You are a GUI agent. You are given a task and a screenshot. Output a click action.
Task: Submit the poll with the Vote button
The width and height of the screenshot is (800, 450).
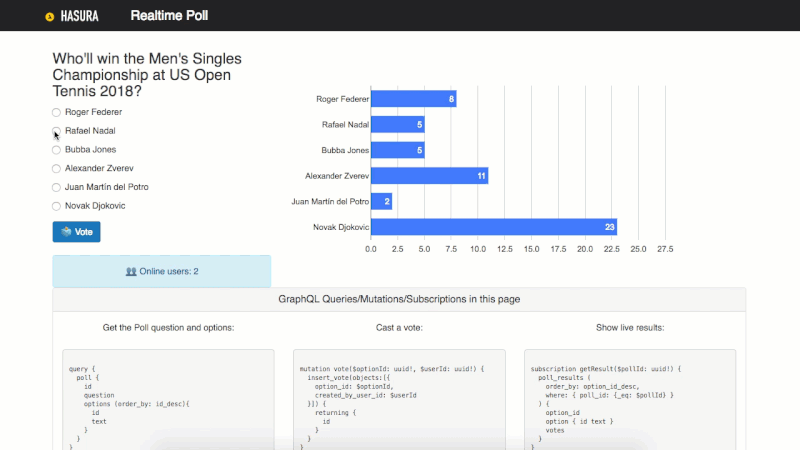pyautogui.click(x=77, y=232)
